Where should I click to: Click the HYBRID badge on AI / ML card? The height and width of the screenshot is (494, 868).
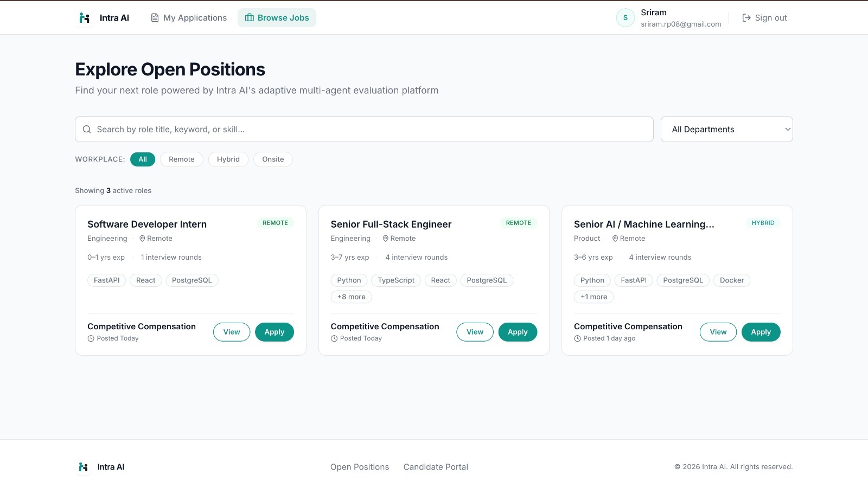(763, 223)
